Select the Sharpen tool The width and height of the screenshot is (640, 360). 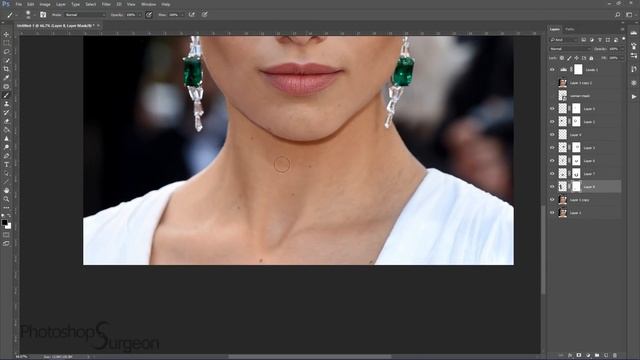[6, 139]
